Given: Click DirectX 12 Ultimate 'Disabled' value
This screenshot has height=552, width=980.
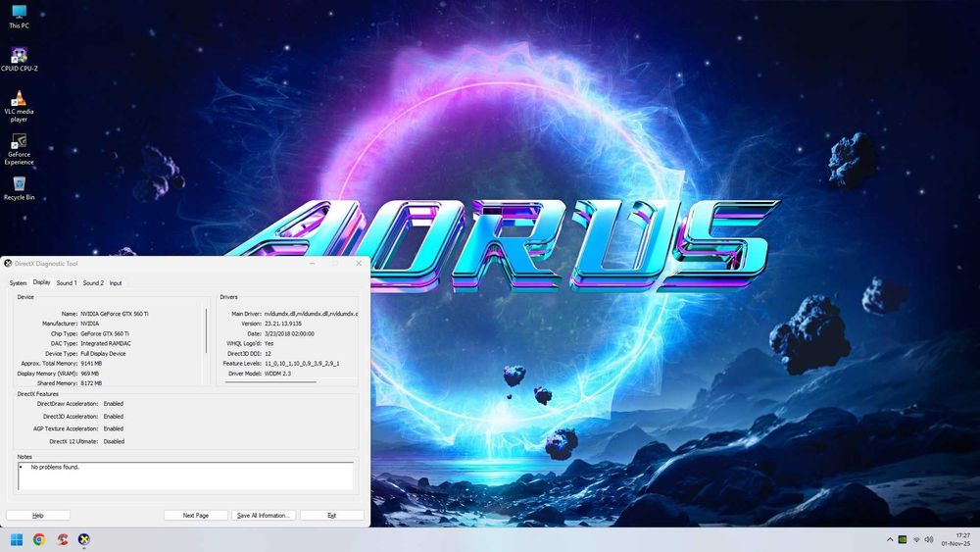Looking at the screenshot, I should (114, 441).
